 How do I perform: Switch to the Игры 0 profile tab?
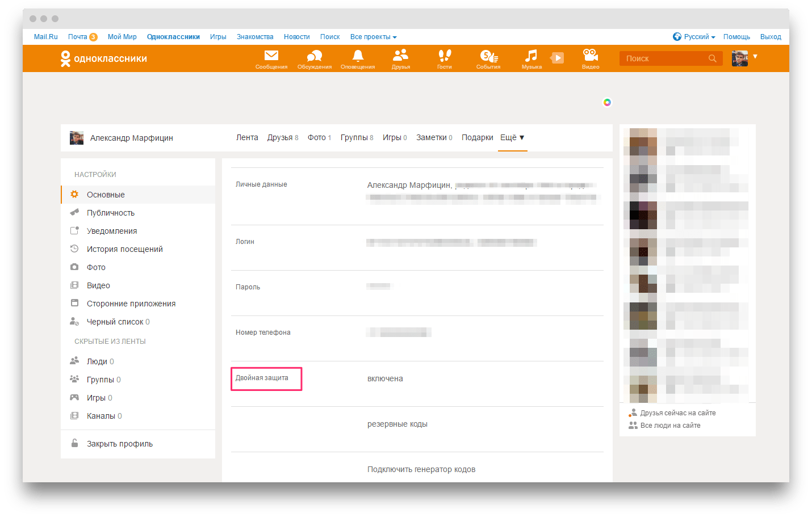click(395, 137)
